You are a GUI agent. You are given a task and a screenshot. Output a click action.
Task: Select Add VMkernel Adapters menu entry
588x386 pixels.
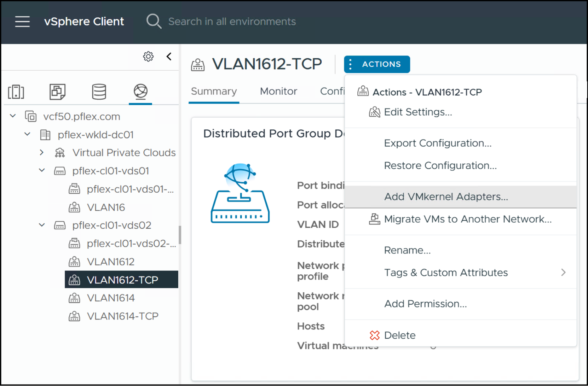coord(461,197)
